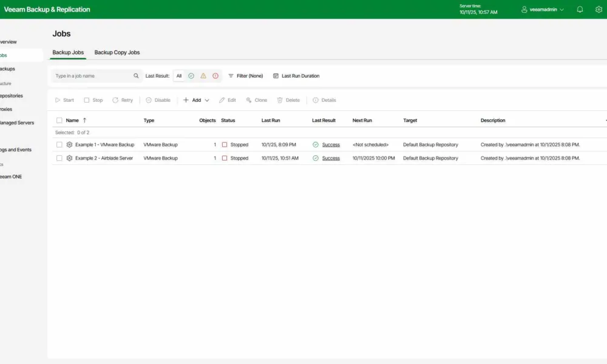Viewport: 607px width, 364px height.
Task: Open the settings gear in header
Action: coord(599,9)
